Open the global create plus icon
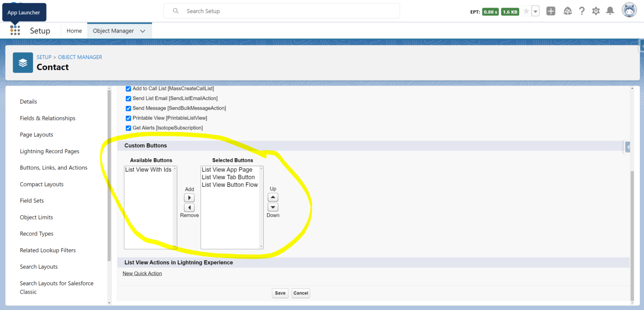The height and width of the screenshot is (310, 644). (551, 11)
